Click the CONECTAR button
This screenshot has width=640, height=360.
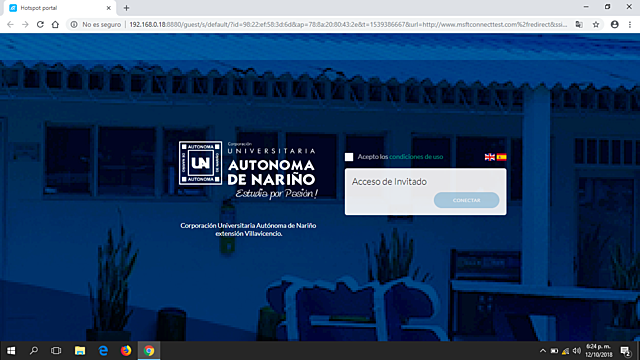click(466, 200)
